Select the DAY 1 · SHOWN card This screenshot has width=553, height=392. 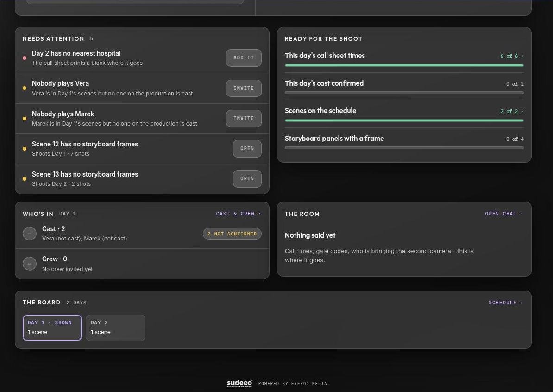click(x=52, y=328)
